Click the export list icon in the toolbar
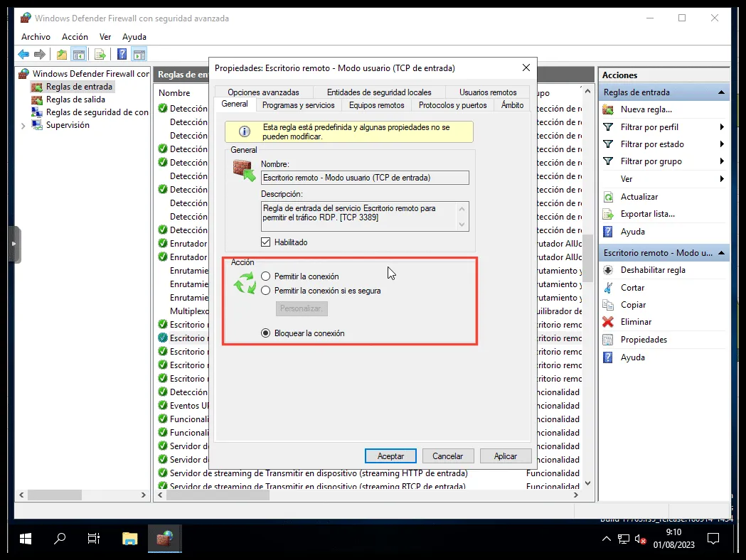Screen dimensions: 746x560 click(x=100, y=55)
